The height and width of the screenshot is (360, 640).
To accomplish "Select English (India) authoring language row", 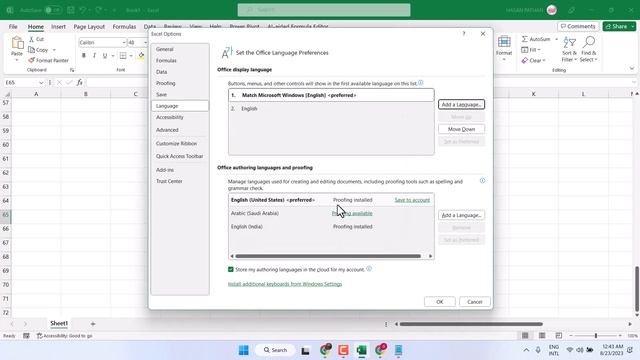I will [x=331, y=227].
